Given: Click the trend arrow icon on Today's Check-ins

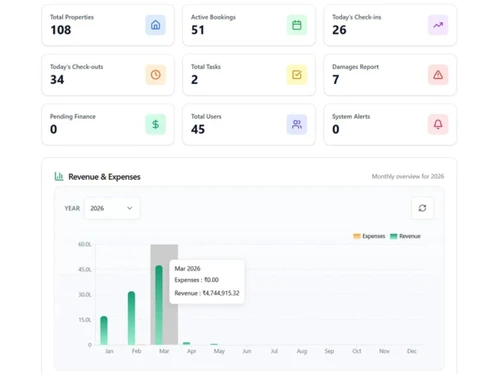Looking at the screenshot, I should [x=438, y=25].
